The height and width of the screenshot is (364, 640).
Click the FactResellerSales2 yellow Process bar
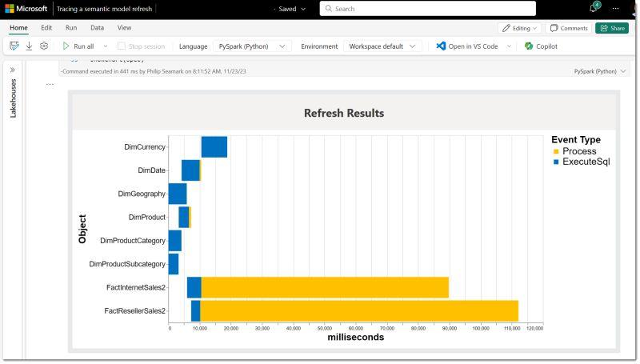pos(361,312)
